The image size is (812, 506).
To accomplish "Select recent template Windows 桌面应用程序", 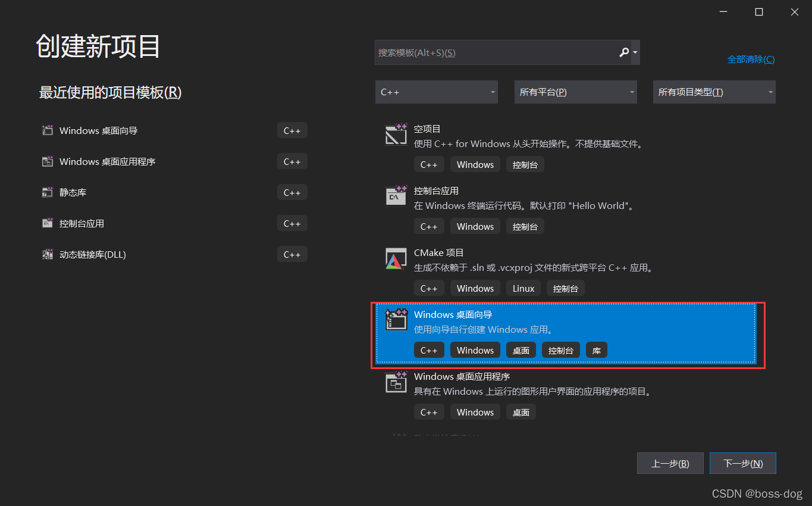I will click(108, 161).
